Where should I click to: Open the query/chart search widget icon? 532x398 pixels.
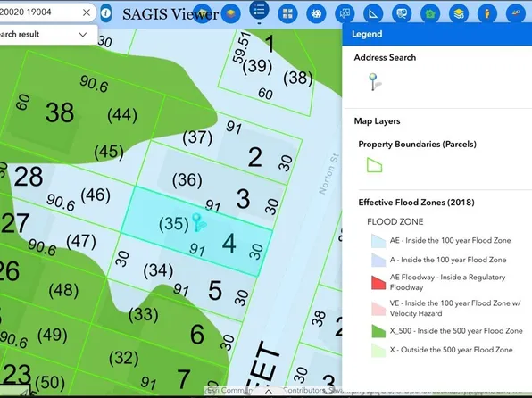402,13
